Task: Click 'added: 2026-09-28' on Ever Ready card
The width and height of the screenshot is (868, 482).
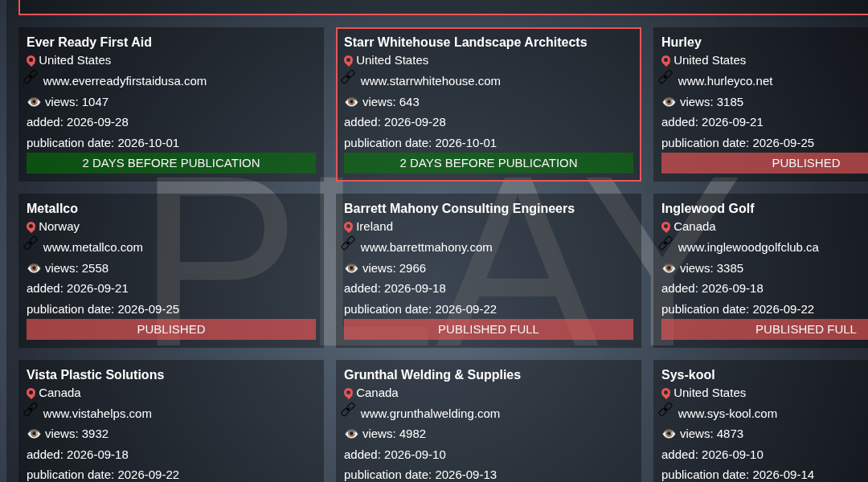Action: coord(77,122)
